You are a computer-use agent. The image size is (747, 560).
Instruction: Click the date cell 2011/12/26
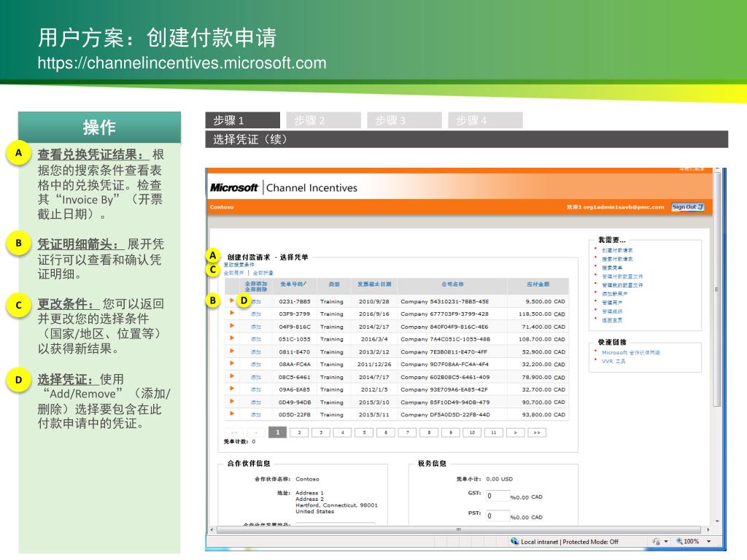(x=374, y=365)
